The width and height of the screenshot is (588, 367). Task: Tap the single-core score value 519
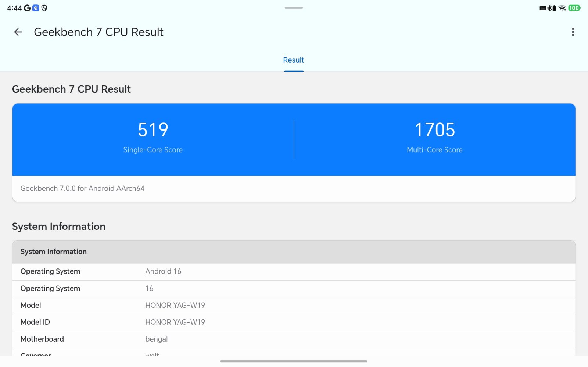tap(153, 130)
